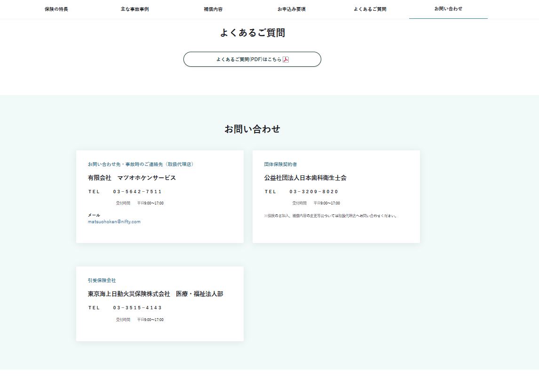
Task: Click the ※保険のご加入 note text
Action: [331, 216]
